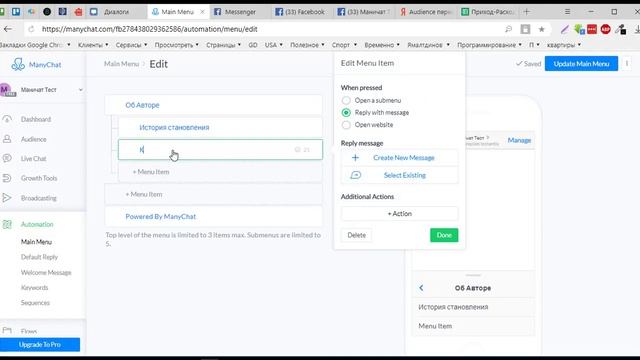
Task: Open the Default Reply submenu item
Action: pos(39,257)
